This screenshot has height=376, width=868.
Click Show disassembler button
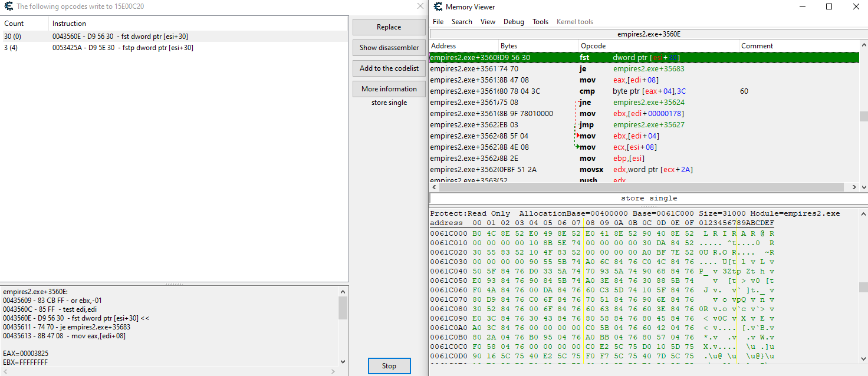tap(389, 48)
